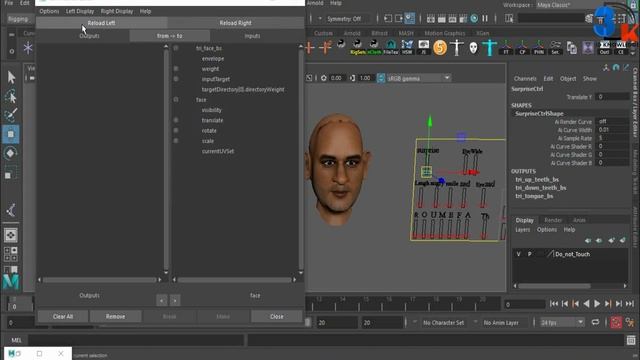This screenshot has height=360, width=640.
Task: Click the white T-pose figure shelf icon
Action: click(x=457, y=48)
